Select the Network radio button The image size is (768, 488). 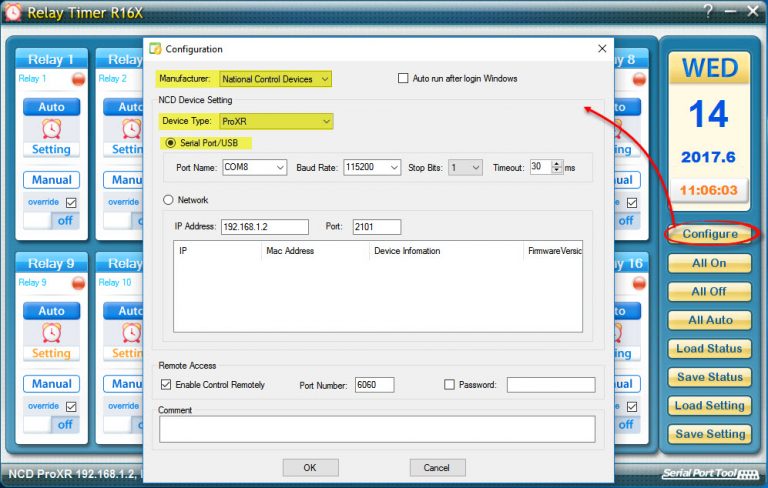click(168, 200)
